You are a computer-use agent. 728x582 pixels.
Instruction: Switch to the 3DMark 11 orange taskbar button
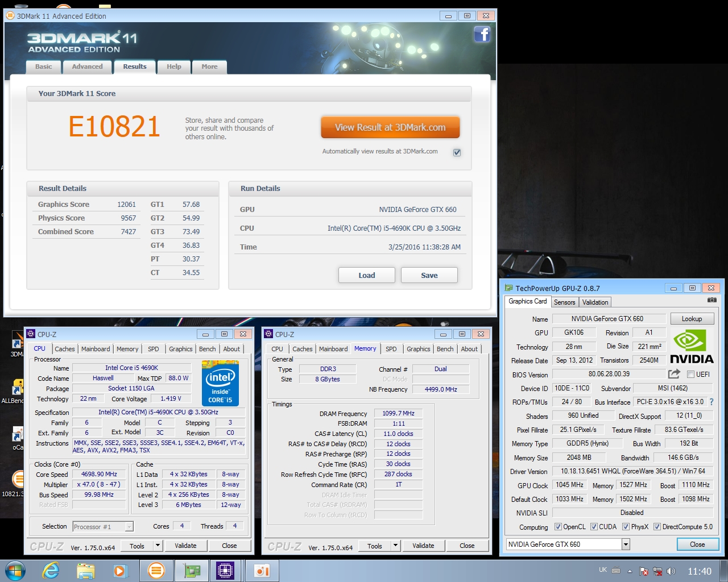point(156,571)
